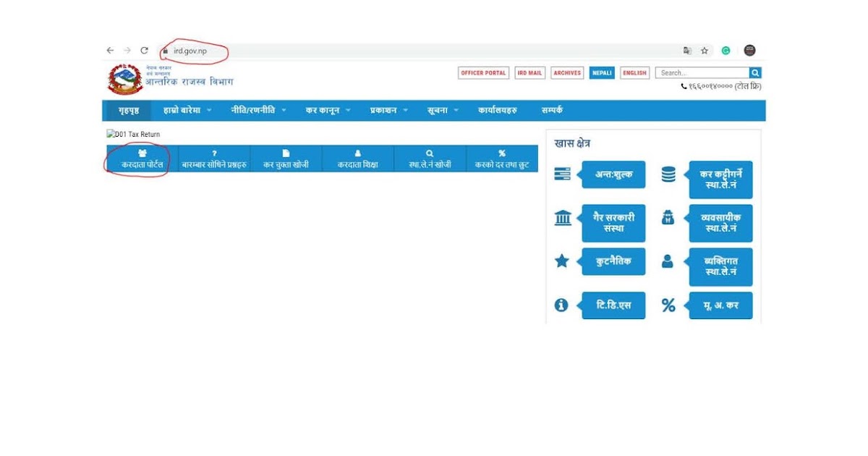This screenshot has height=456, width=868.
Task: Click the info icon beside टि.डि.एस
Action: (x=561, y=305)
